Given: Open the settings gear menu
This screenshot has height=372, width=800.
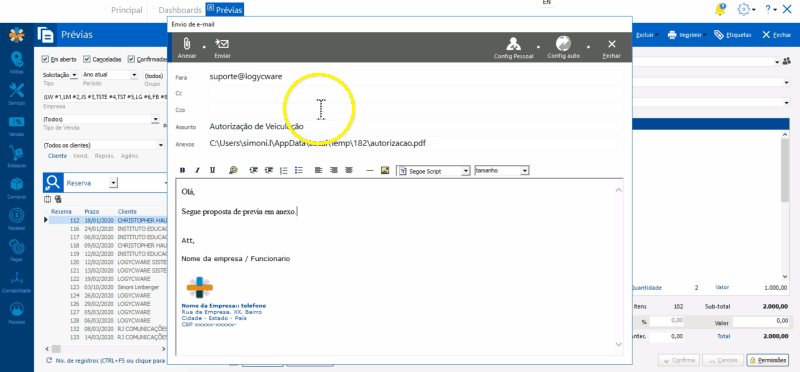Looking at the screenshot, I should [x=745, y=9].
